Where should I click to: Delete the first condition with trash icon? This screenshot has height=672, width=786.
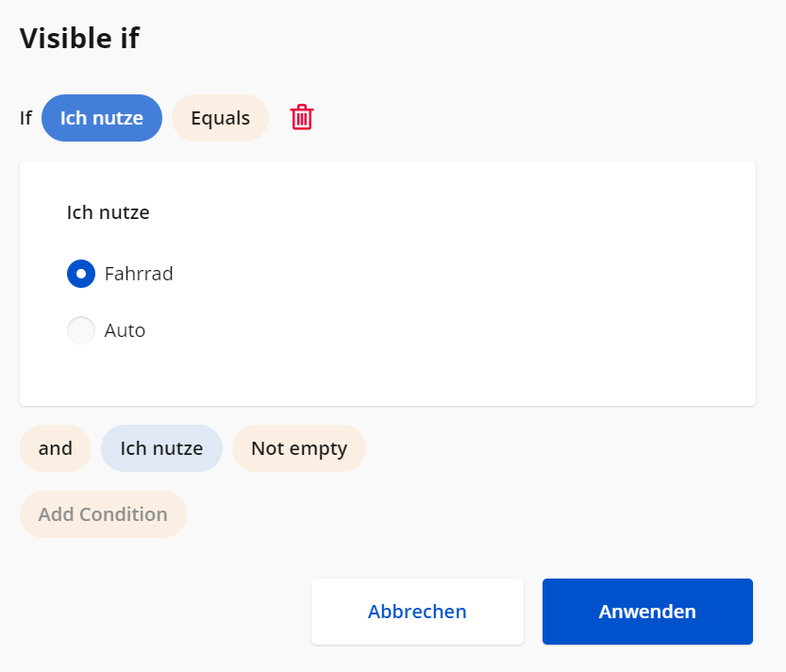[302, 118]
